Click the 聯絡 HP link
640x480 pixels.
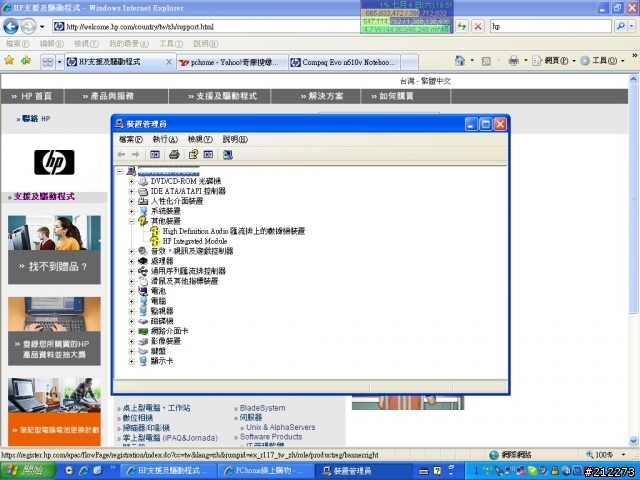36,119
